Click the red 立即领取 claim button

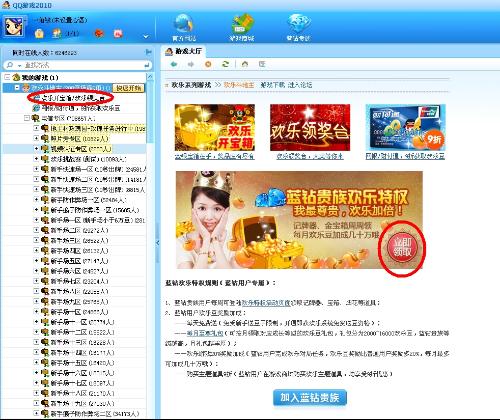tap(402, 247)
